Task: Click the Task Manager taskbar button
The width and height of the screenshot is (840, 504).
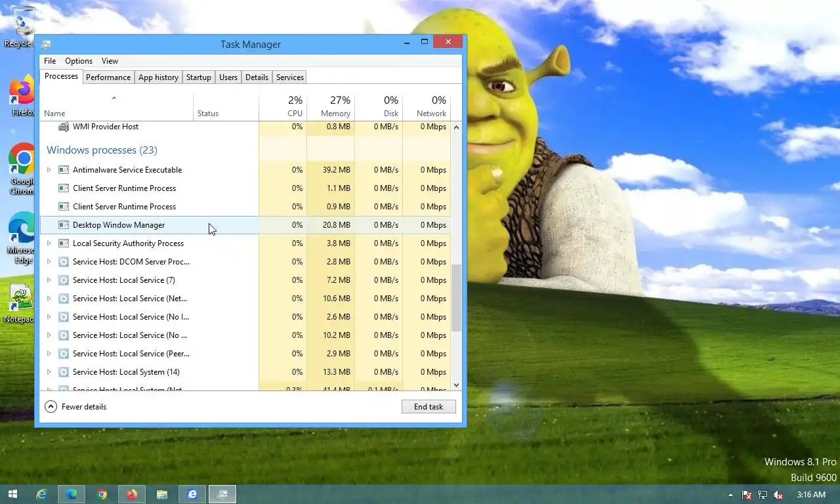Action: 222,494
